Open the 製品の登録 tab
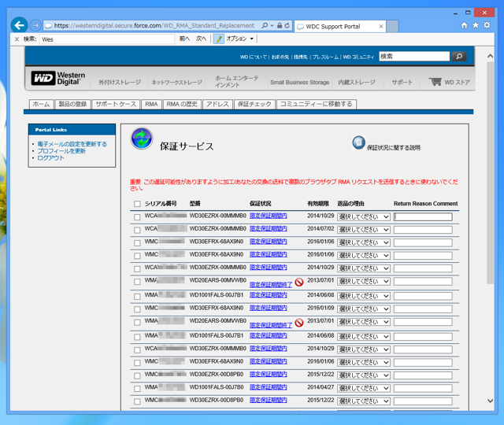This screenshot has height=425, width=504. (x=72, y=105)
